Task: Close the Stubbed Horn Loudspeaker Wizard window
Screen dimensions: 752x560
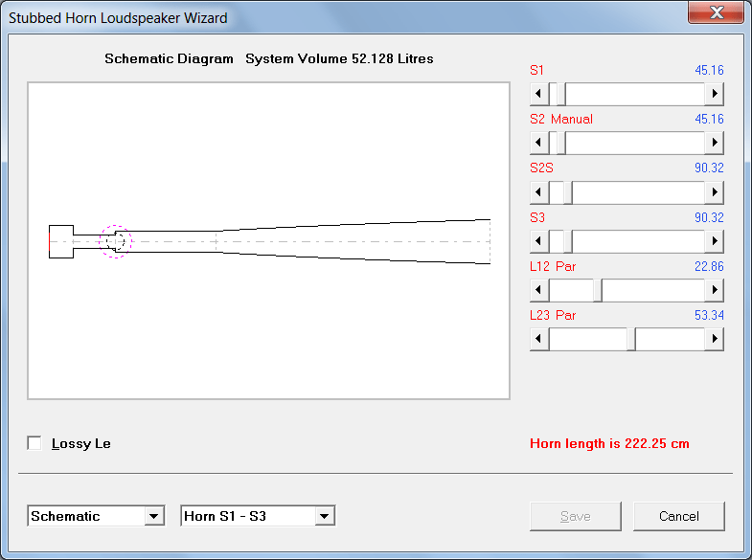Action: [x=717, y=12]
